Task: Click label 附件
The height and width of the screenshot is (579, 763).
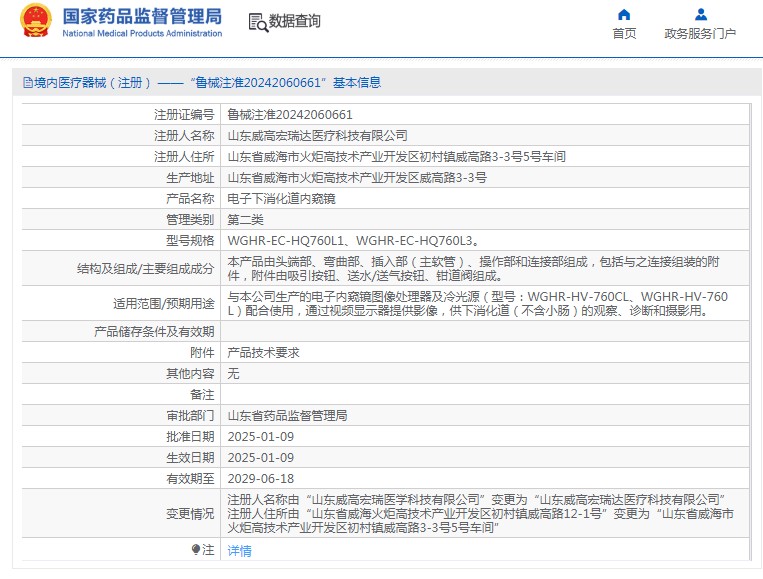Action: coord(202,352)
